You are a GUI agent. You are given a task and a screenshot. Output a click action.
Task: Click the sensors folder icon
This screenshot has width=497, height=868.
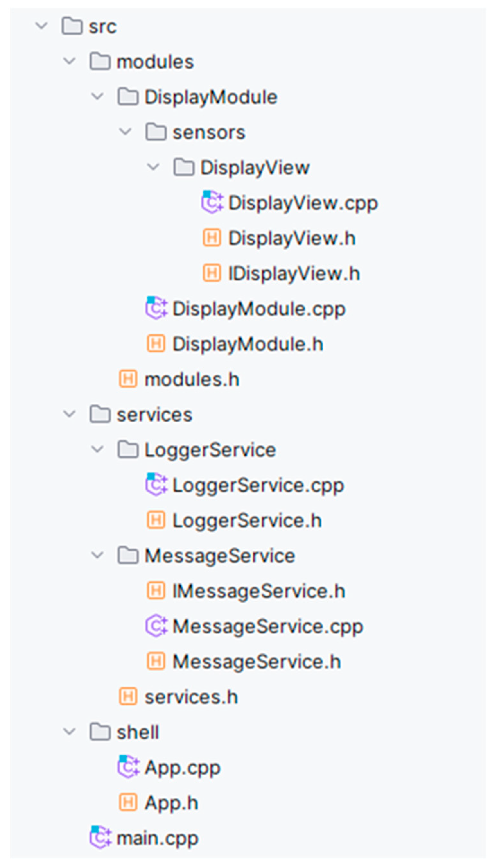click(156, 132)
